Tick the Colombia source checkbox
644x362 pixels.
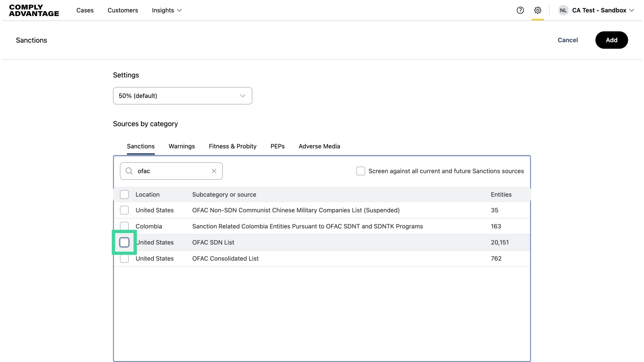124,226
